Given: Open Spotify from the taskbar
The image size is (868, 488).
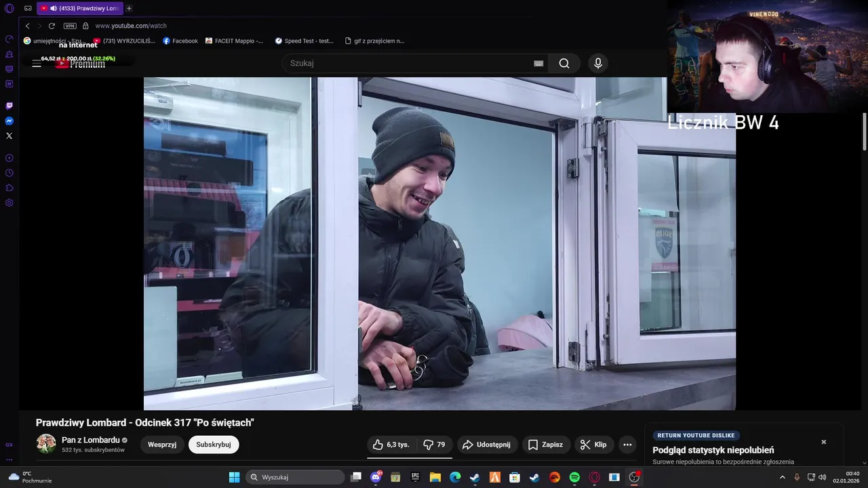Looking at the screenshot, I should (x=574, y=477).
